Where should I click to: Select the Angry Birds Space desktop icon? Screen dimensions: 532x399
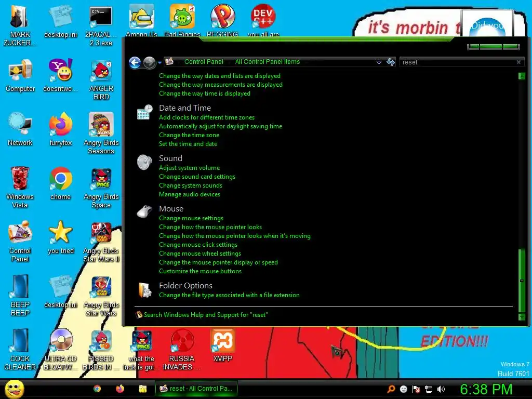101,188
